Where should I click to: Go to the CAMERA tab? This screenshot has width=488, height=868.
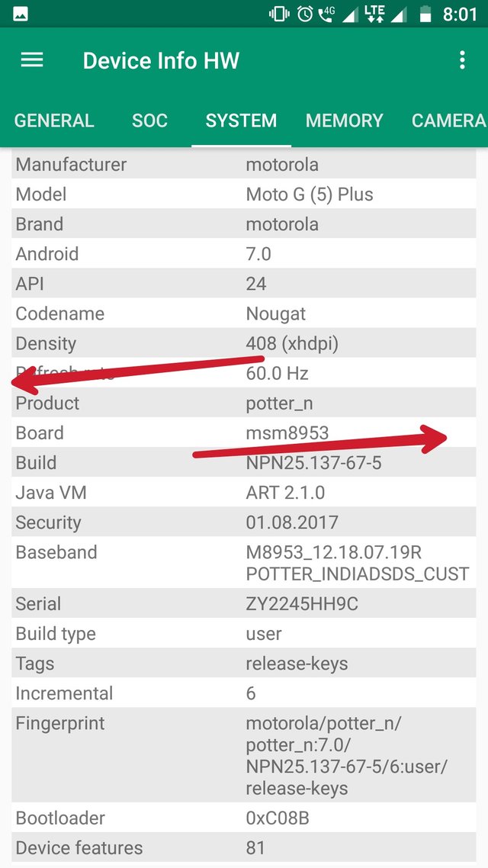(448, 121)
